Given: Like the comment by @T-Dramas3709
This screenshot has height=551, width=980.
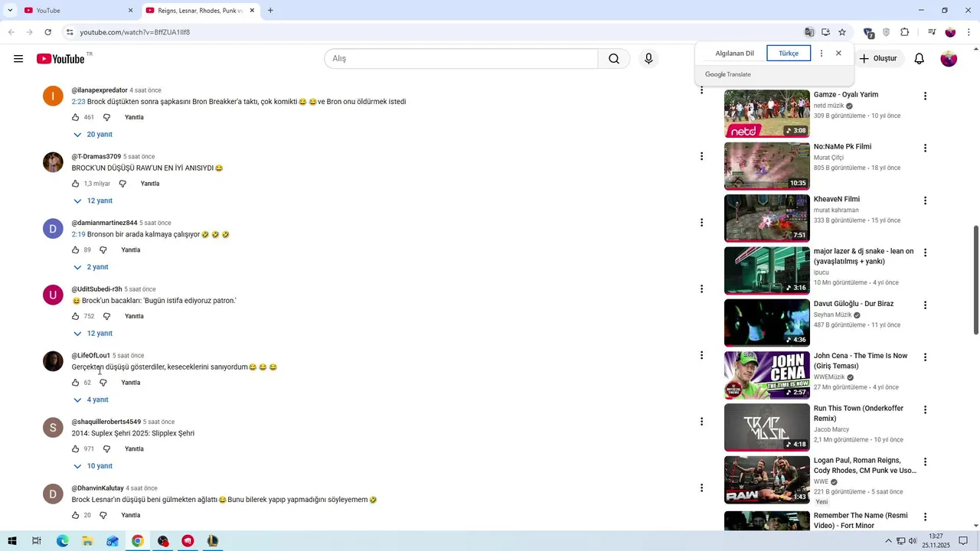Looking at the screenshot, I should pos(75,184).
